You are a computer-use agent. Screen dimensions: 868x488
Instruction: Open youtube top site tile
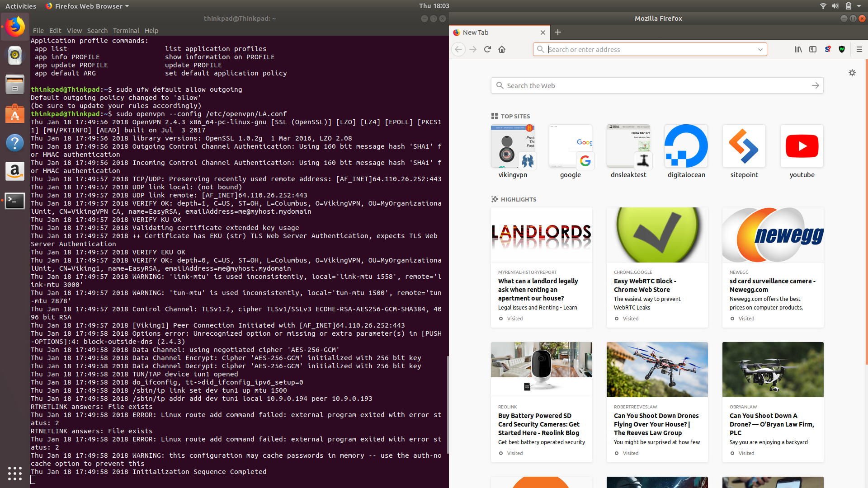[802, 151]
